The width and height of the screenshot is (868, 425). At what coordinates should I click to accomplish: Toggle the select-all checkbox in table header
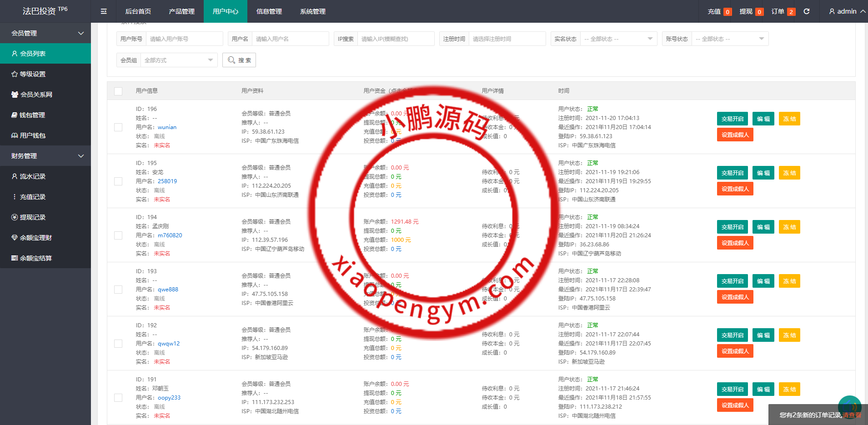coord(118,91)
